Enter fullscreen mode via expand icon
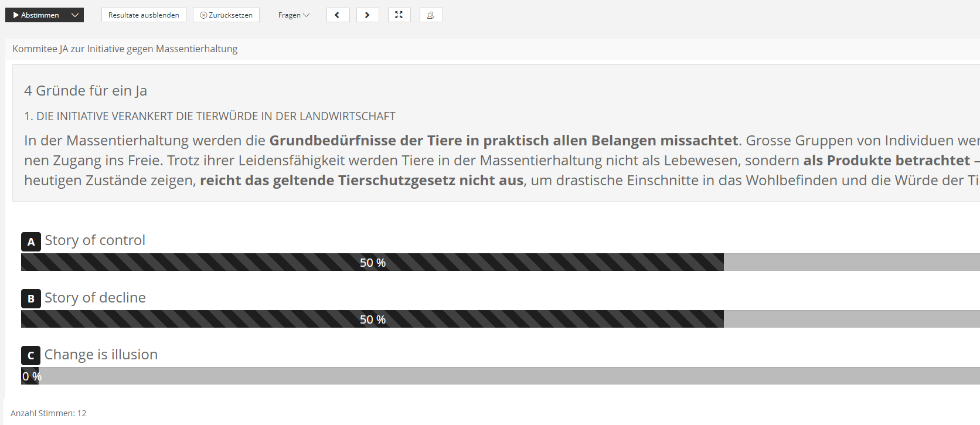 click(x=399, y=15)
